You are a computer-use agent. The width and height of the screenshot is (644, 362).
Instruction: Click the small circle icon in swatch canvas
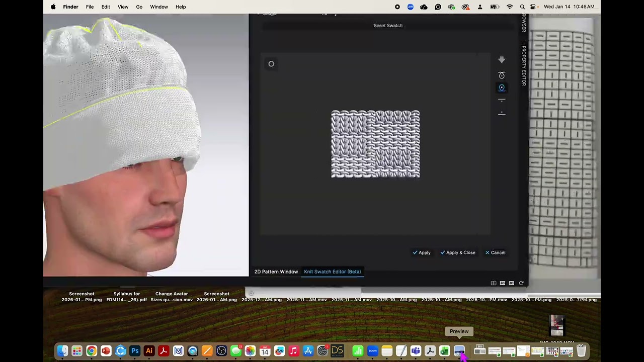pos(271,64)
